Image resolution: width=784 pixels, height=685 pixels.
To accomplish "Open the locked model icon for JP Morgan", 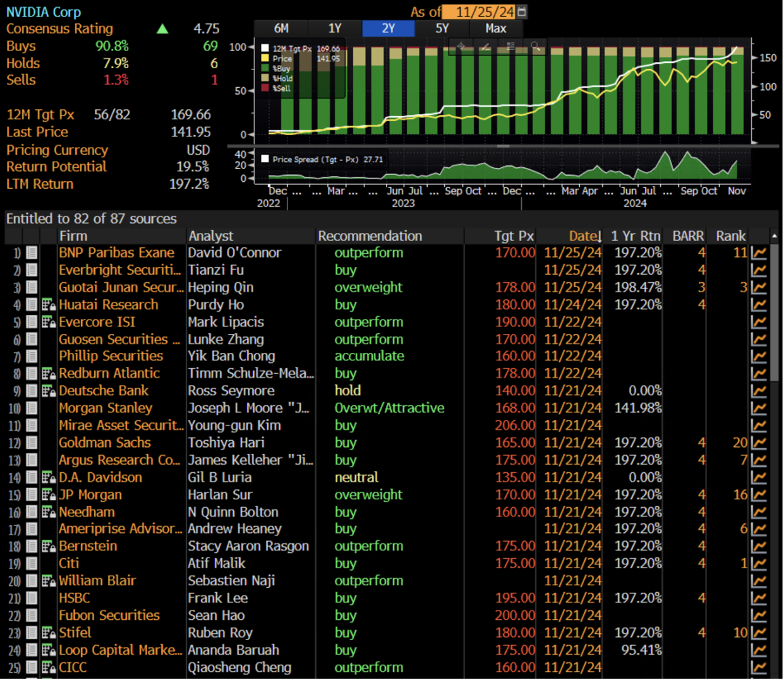I will click(x=49, y=495).
